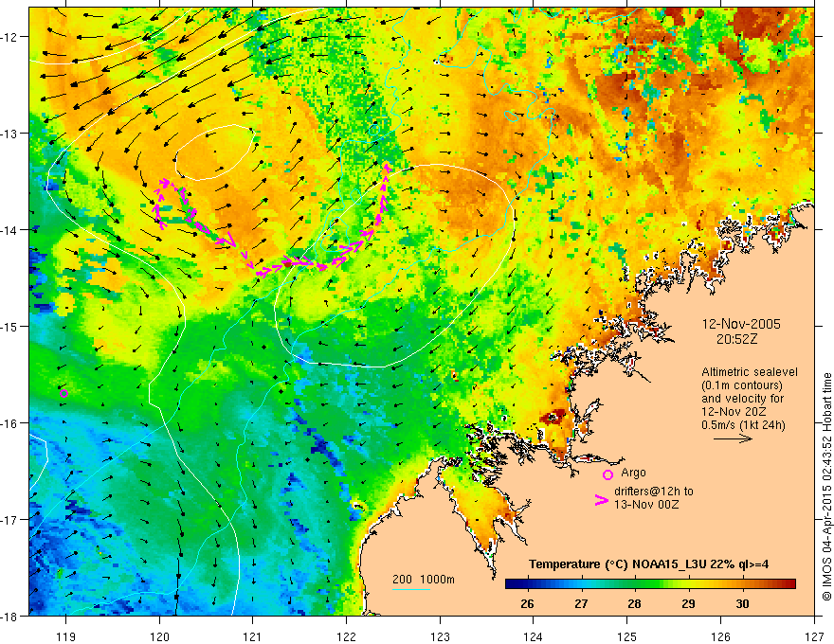Click the longitude axis label 122

pyautogui.click(x=346, y=636)
